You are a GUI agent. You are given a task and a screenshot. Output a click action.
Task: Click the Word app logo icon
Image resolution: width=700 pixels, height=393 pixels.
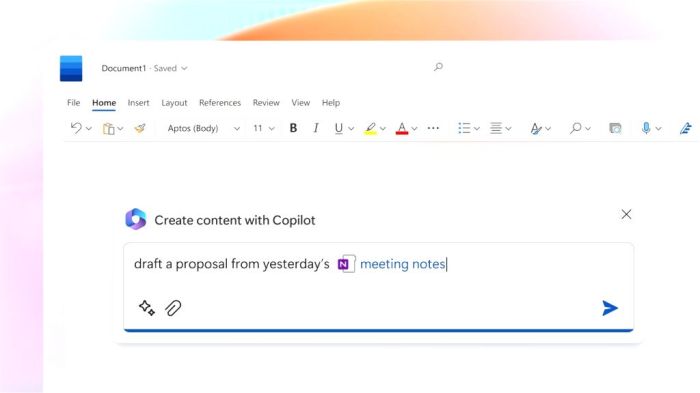pyautogui.click(x=71, y=68)
